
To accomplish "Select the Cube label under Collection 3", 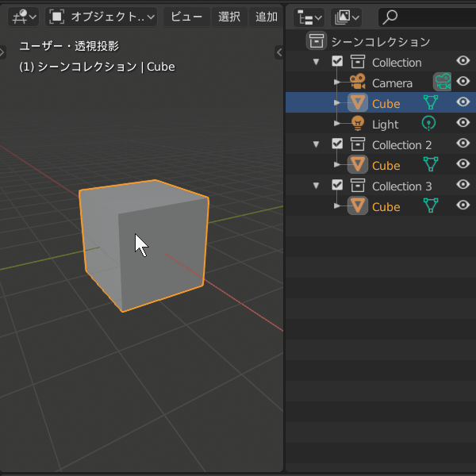I will click(386, 207).
